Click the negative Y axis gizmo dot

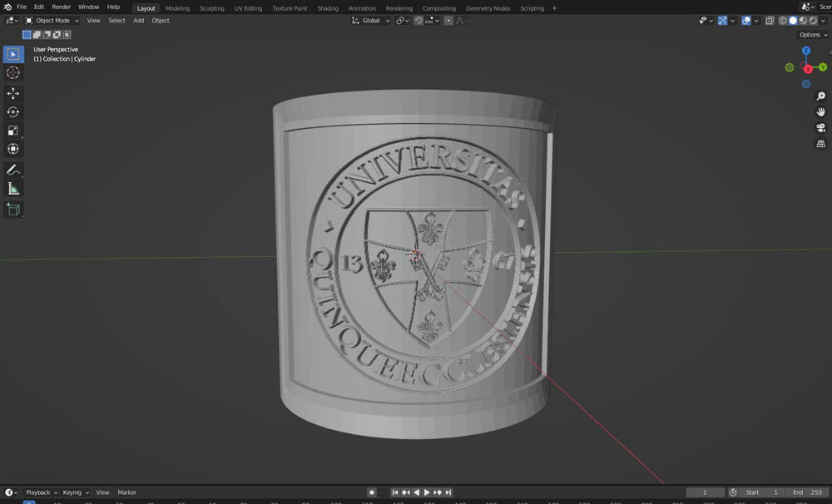click(x=790, y=67)
